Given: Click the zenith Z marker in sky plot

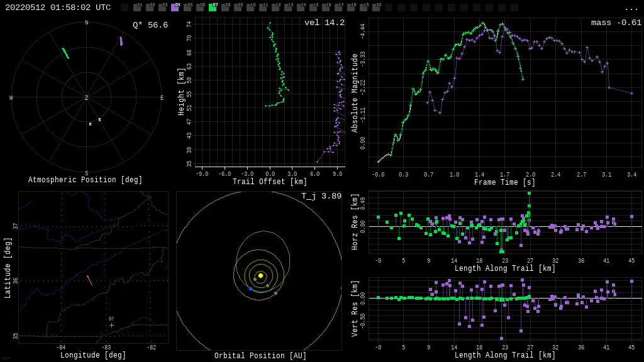Looking at the screenshot, I should pos(87,98).
